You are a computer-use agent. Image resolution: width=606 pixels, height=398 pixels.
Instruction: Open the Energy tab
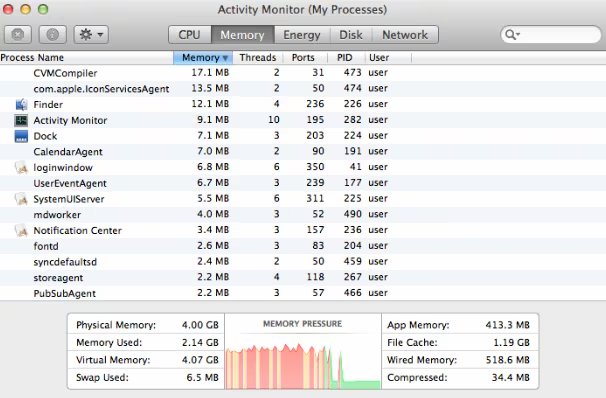tap(302, 35)
